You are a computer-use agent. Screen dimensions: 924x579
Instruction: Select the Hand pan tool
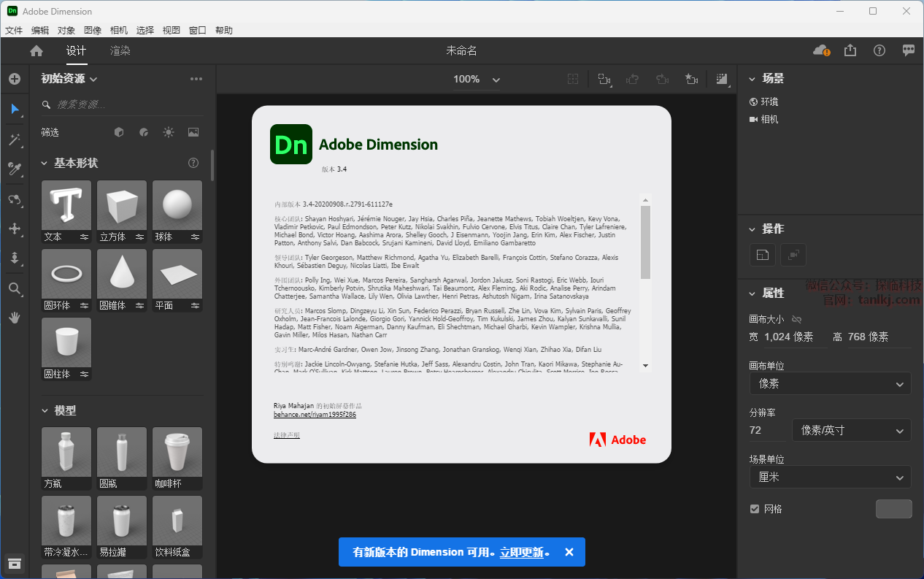pyautogui.click(x=14, y=318)
